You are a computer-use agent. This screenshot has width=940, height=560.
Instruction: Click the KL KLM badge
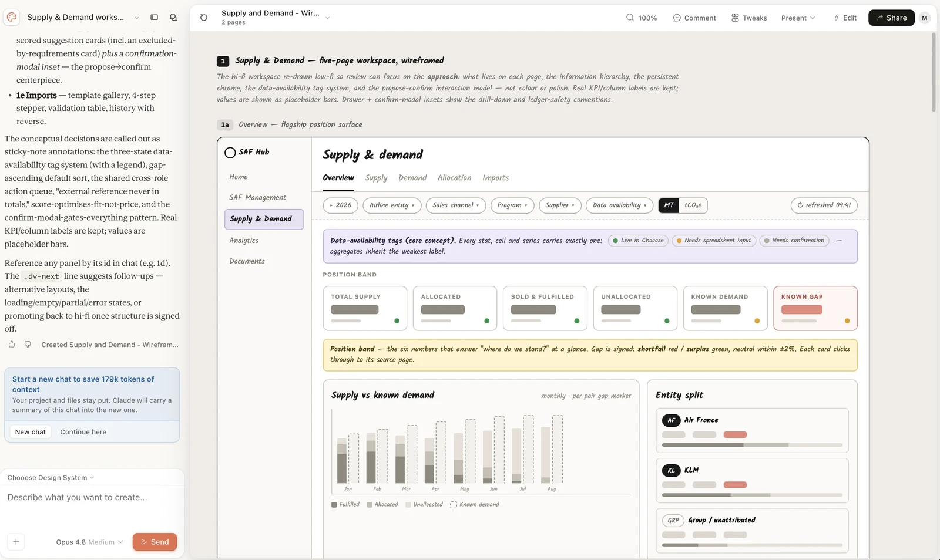click(672, 470)
